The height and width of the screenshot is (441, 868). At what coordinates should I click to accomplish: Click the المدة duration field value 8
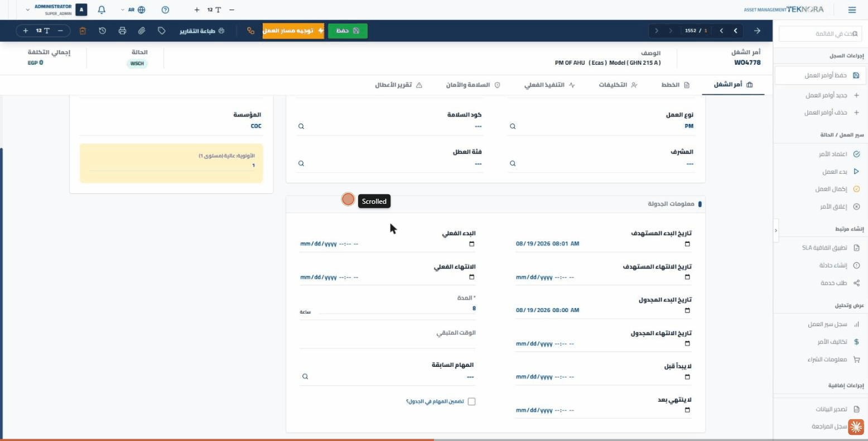pos(398,308)
